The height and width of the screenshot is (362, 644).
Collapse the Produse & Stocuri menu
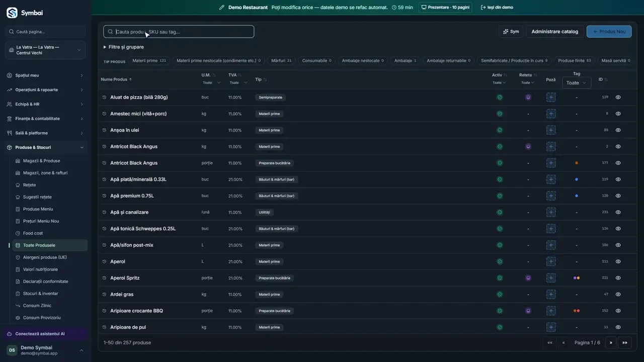click(45, 147)
